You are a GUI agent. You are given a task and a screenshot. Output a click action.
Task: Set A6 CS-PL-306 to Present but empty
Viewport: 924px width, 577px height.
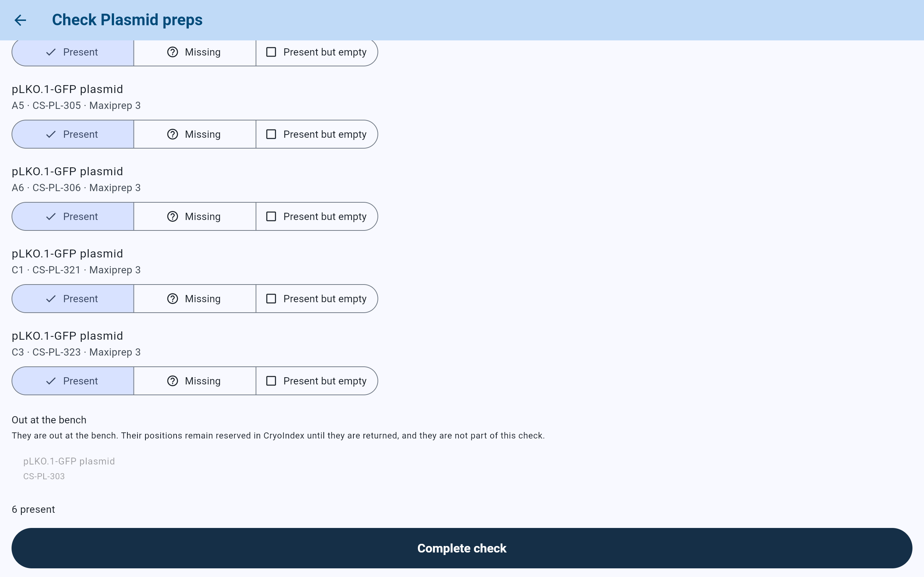(317, 216)
